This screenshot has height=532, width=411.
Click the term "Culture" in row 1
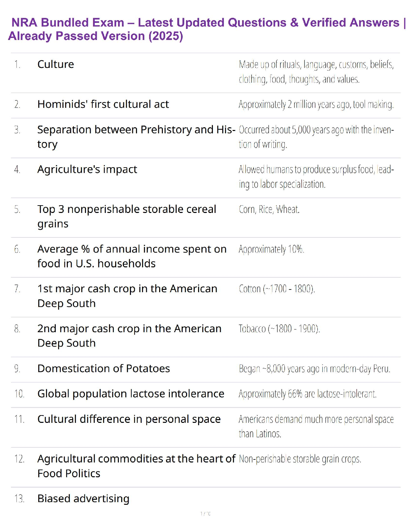(56, 64)
